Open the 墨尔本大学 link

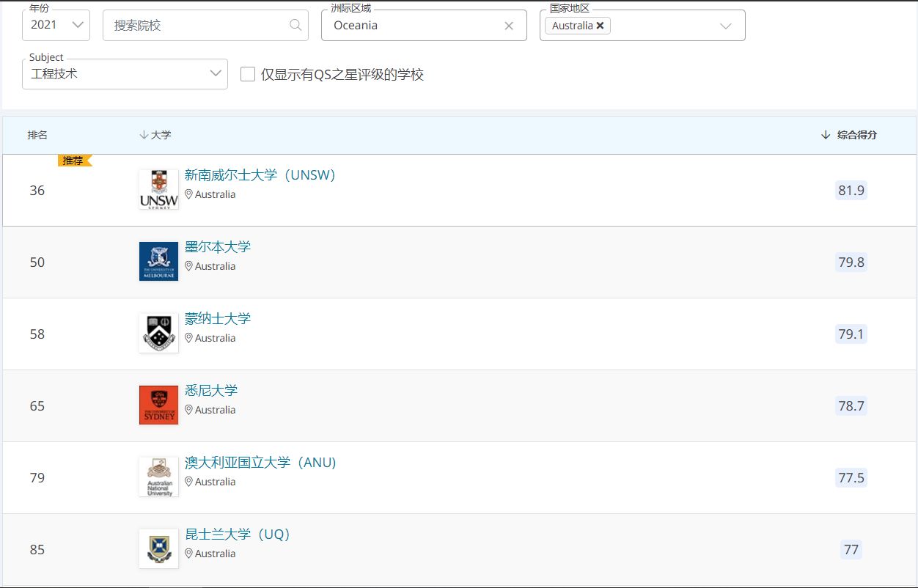(x=218, y=247)
